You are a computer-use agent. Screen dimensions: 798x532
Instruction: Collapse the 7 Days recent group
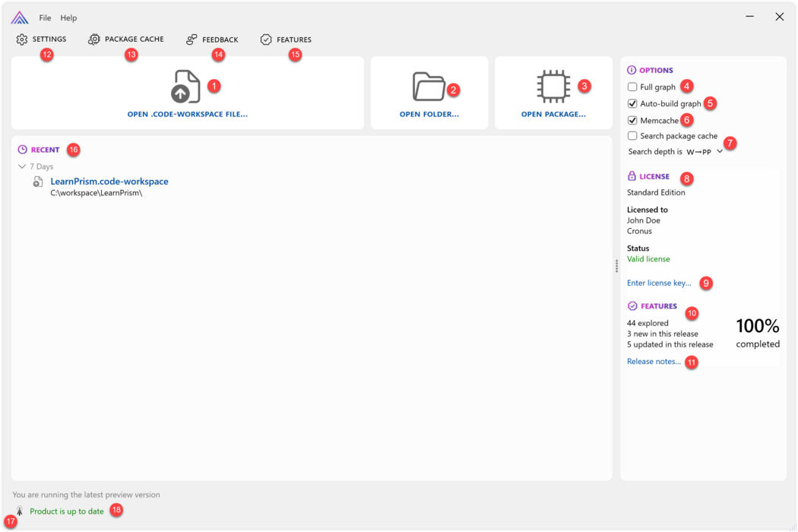pos(22,166)
